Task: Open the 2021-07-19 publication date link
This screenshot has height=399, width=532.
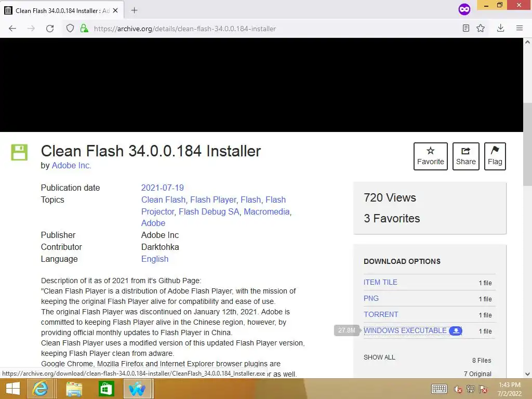Action: (x=162, y=188)
